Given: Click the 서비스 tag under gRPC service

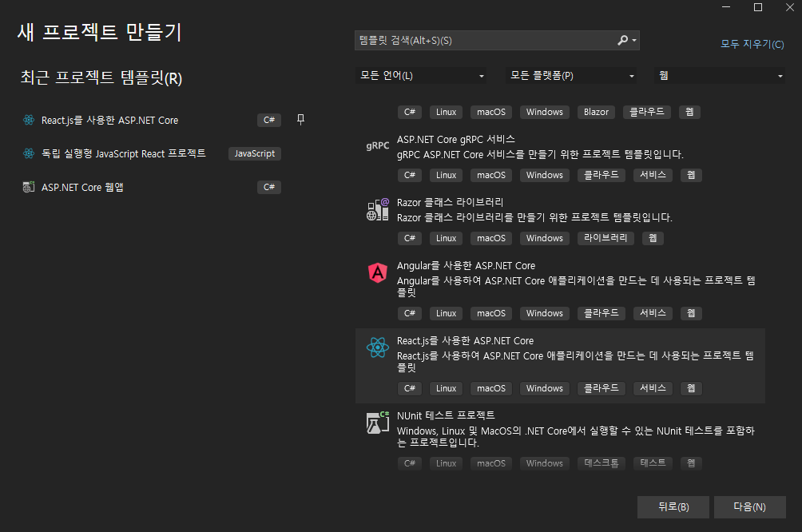Looking at the screenshot, I should [x=653, y=175].
